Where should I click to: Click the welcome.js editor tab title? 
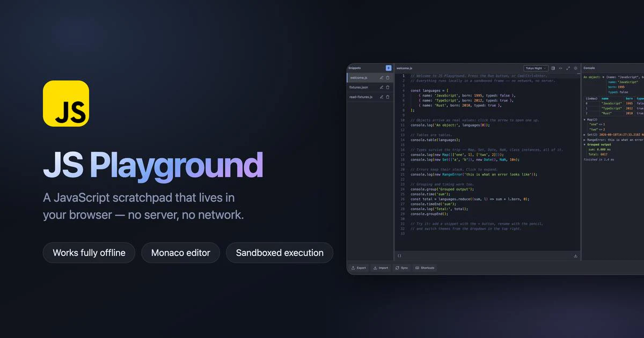404,68
